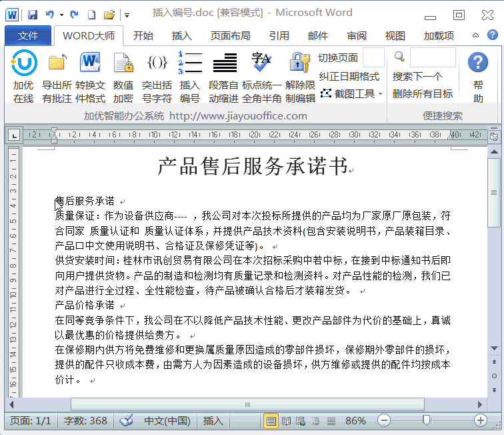504x435 pixels.
Task: Click the 切换页面 button
Action: 338,57
